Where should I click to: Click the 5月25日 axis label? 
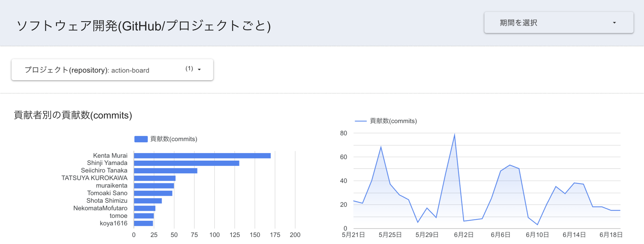390,235
